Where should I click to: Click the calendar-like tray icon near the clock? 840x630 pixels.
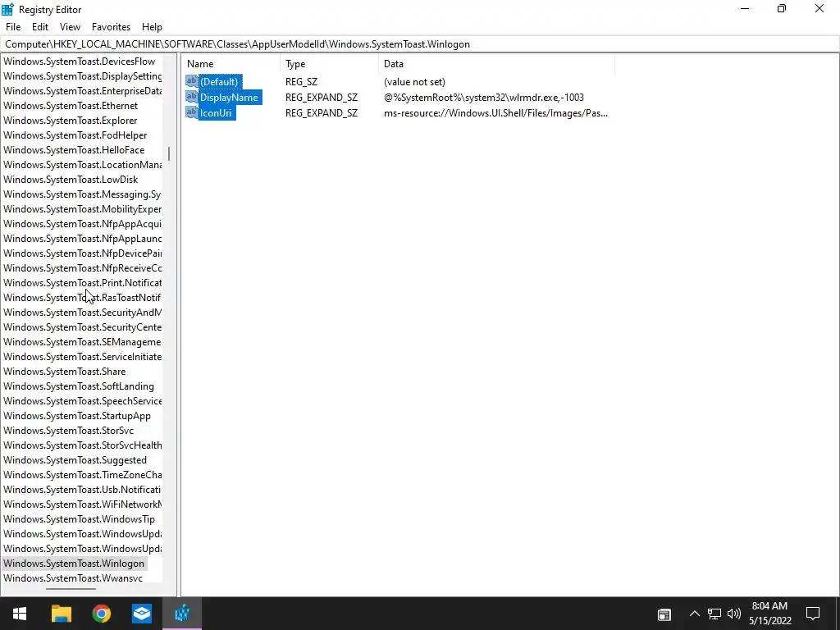pos(664,614)
